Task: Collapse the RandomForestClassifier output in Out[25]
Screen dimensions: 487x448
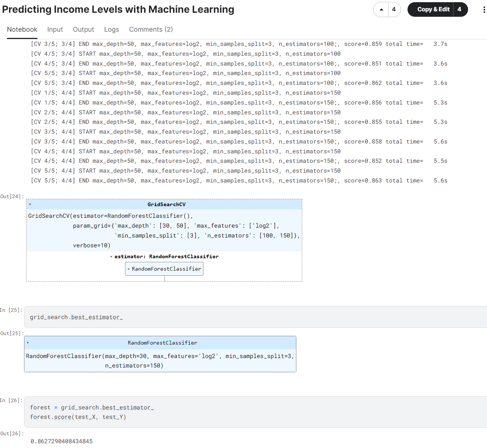Action: [x=28, y=343]
